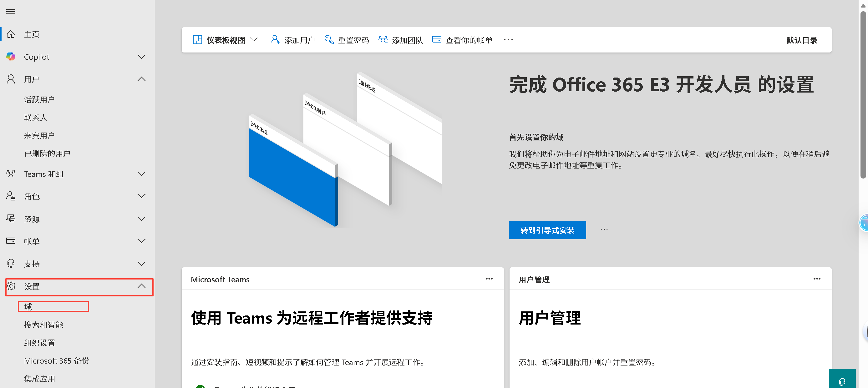Click the Home house icon in sidebar
The width and height of the screenshot is (868, 388).
coord(11,34)
